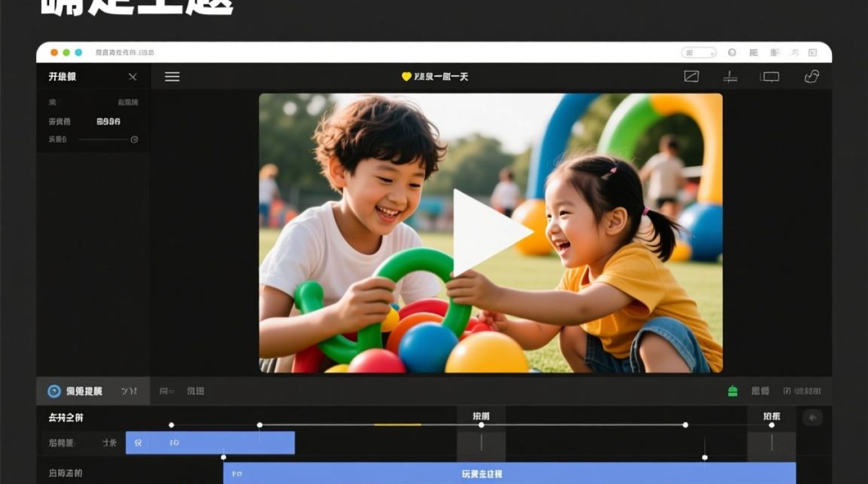Click the yellow segment on the timeline line
The width and height of the screenshot is (868, 484).
pos(397,425)
